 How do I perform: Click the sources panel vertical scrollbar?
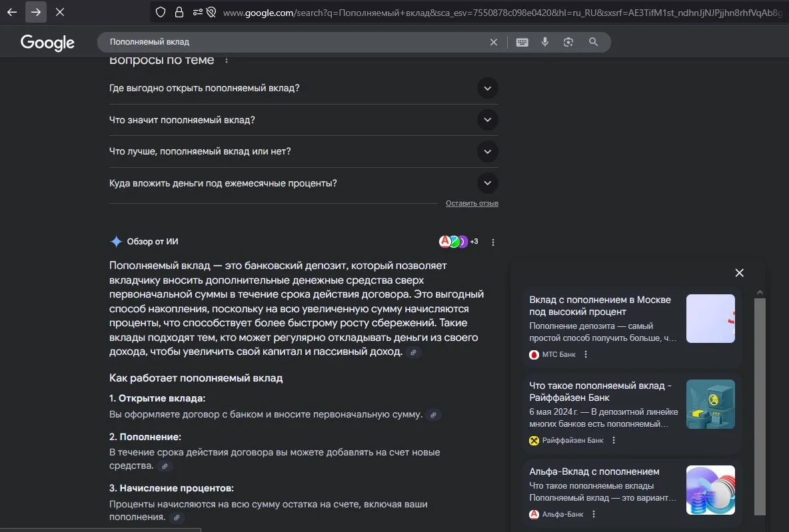(x=760, y=406)
